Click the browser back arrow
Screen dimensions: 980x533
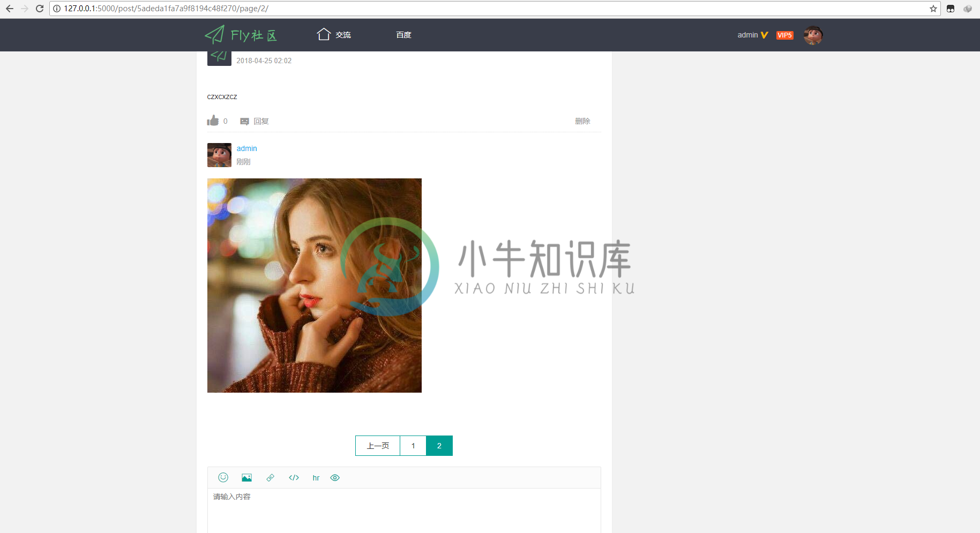[x=10, y=9]
